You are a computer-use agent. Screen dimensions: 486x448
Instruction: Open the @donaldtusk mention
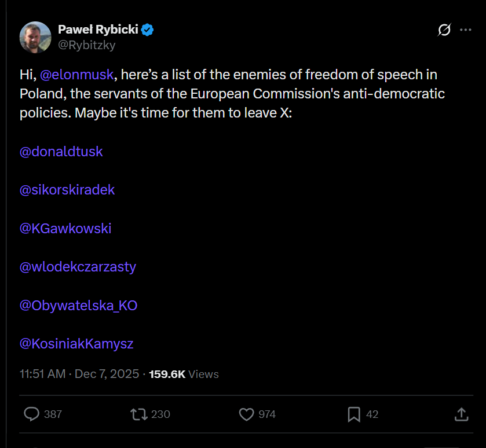(61, 152)
